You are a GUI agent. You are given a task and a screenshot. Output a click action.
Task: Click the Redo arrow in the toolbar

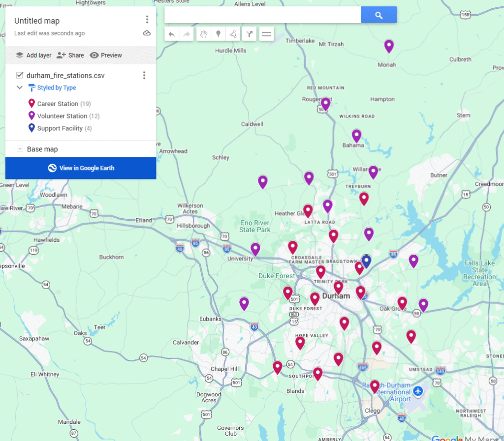(187, 34)
